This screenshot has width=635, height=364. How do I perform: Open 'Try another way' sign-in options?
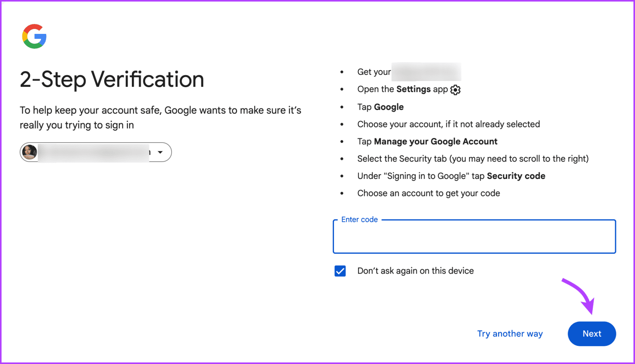[x=510, y=333]
